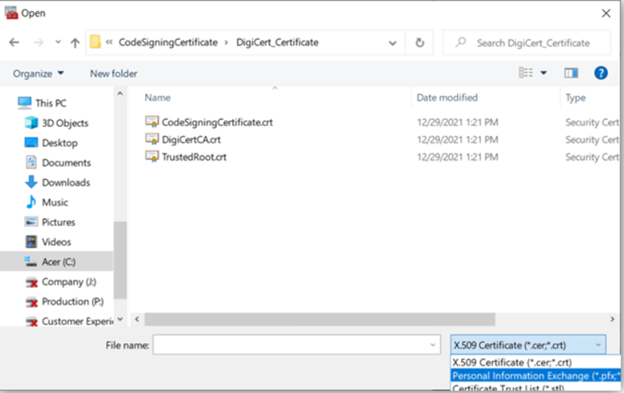The image size is (624, 393).
Task: Open the Organize menu
Action: pyautogui.click(x=38, y=74)
